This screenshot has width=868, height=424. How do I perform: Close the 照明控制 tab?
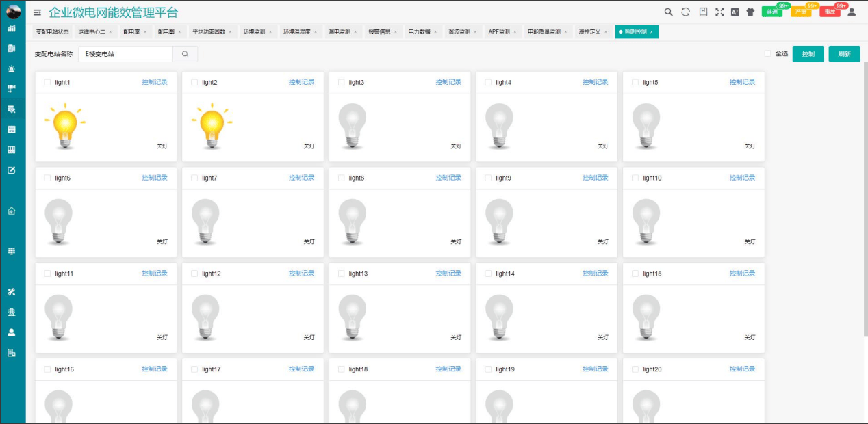pyautogui.click(x=651, y=32)
